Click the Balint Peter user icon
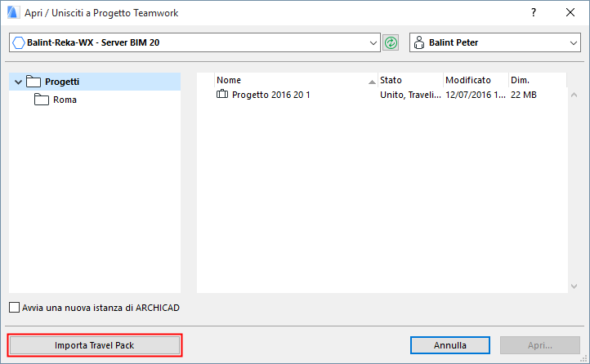This screenshot has width=590, height=364. pos(419,42)
